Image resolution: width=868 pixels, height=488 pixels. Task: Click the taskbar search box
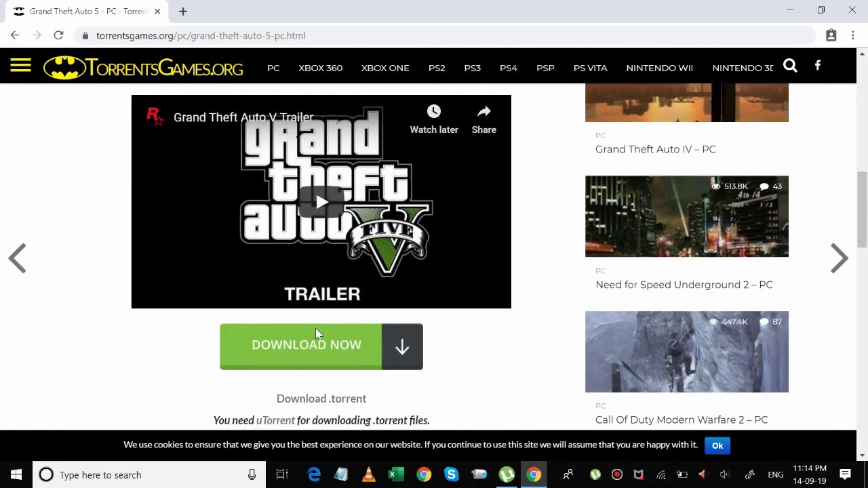tap(149, 474)
